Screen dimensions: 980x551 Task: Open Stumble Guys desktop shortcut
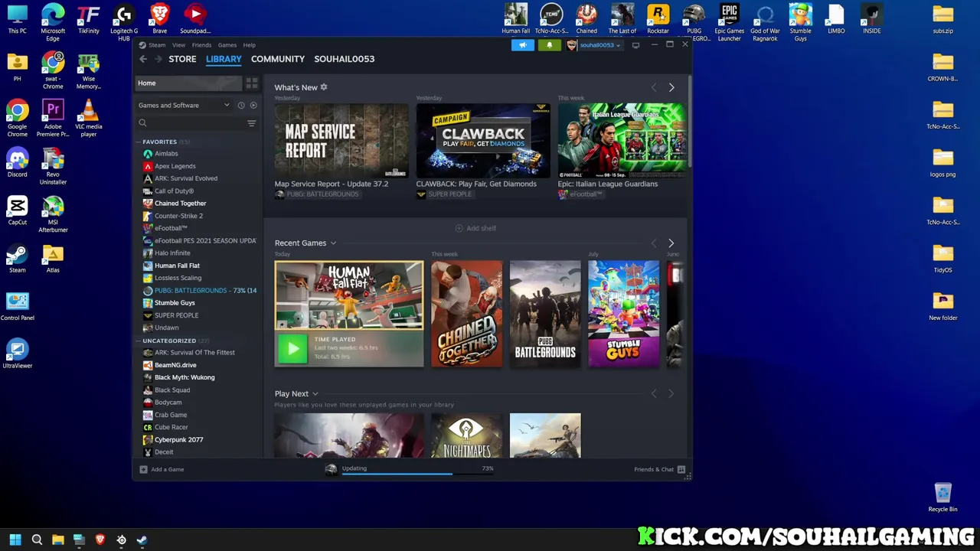point(800,23)
